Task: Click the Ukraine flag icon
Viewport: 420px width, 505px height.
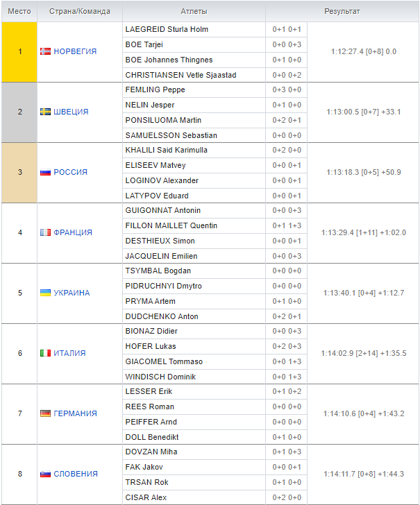Action: pyautogui.click(x=45, y=293)
